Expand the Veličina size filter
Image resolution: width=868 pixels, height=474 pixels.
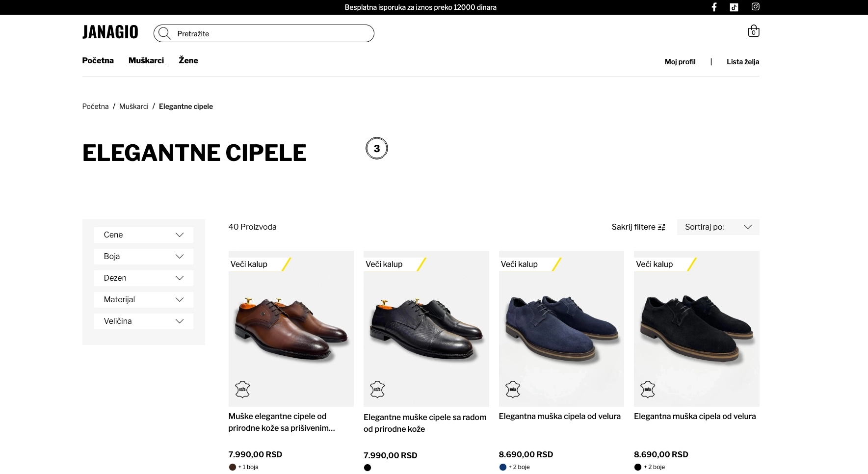143,321
